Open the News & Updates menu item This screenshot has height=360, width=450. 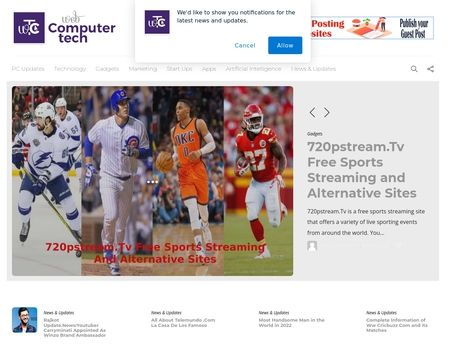click(x=313, y=69)
